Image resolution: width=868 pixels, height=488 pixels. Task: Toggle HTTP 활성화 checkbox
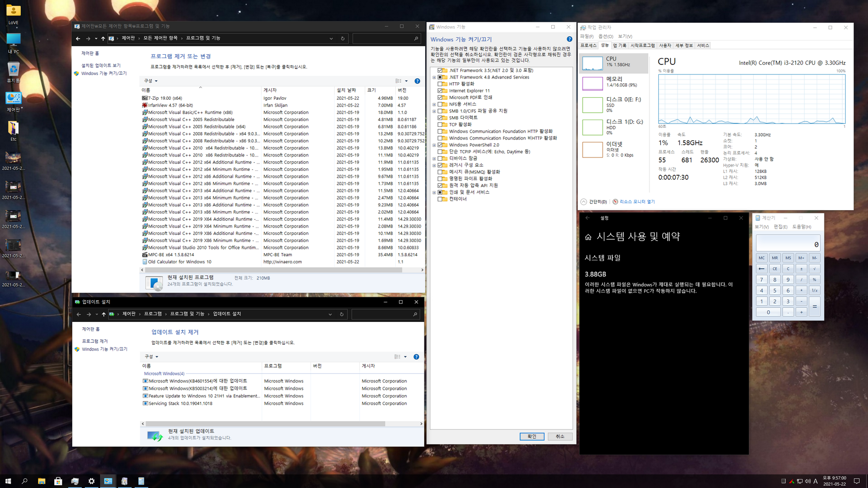[440, 84]
